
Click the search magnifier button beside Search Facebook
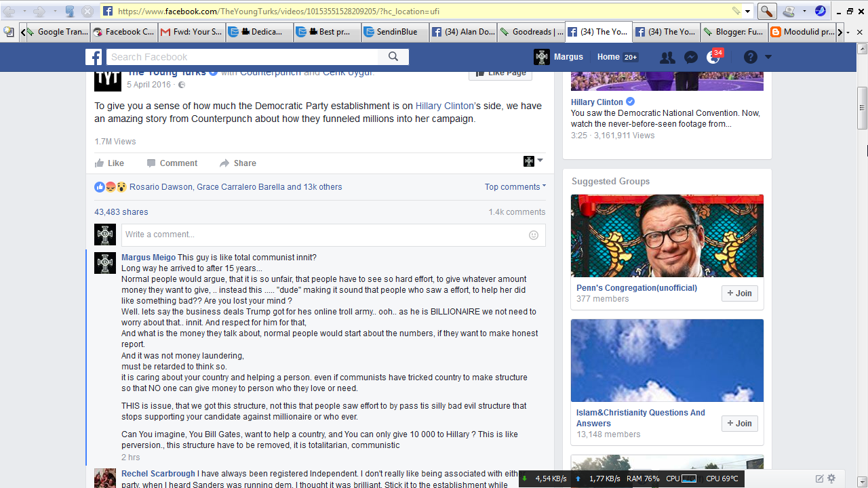(x=393, y=57)
